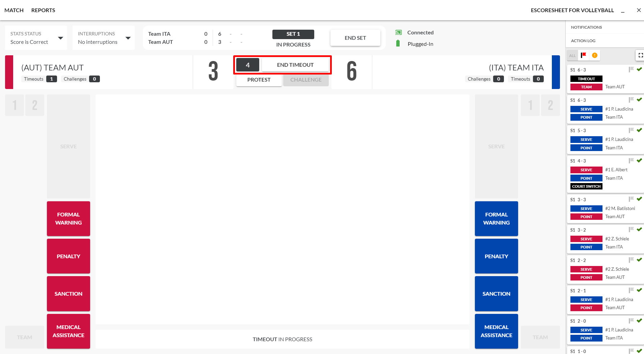This screenshot has height=354, width=644.
Task: Issue Formal Warning to Team AUT (red)
Action: click(x=69, y=218)
